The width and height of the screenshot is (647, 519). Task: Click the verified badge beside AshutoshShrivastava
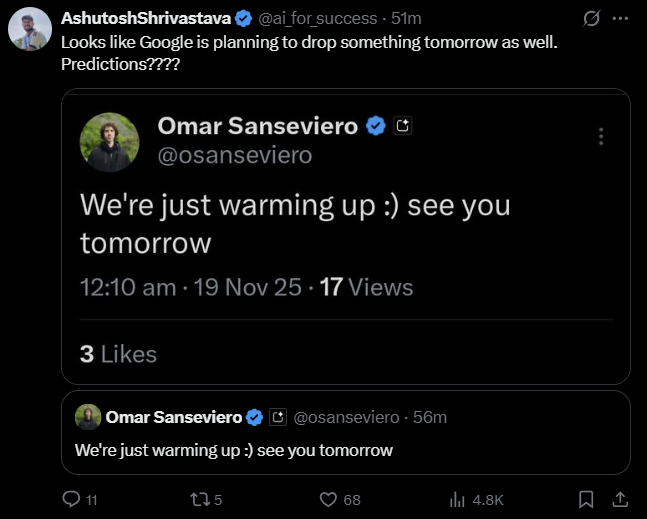(244, 18)
